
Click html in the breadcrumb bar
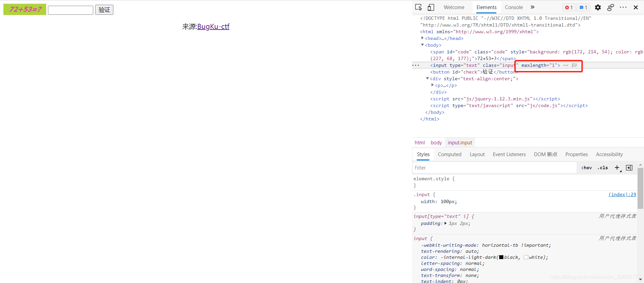(x=420, y=142)
